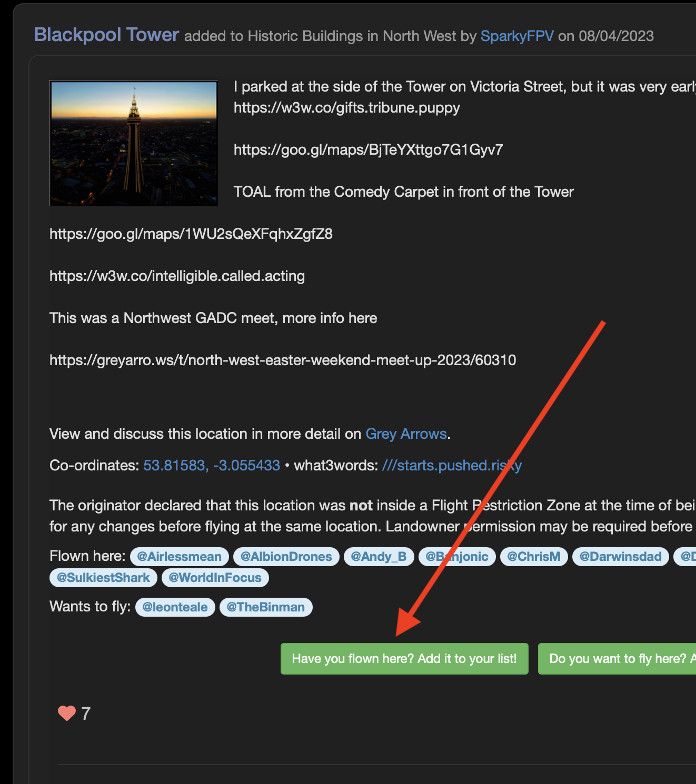
Task: Open the Blackpool Tower night photo thumbnail
Action: point(134,143)
